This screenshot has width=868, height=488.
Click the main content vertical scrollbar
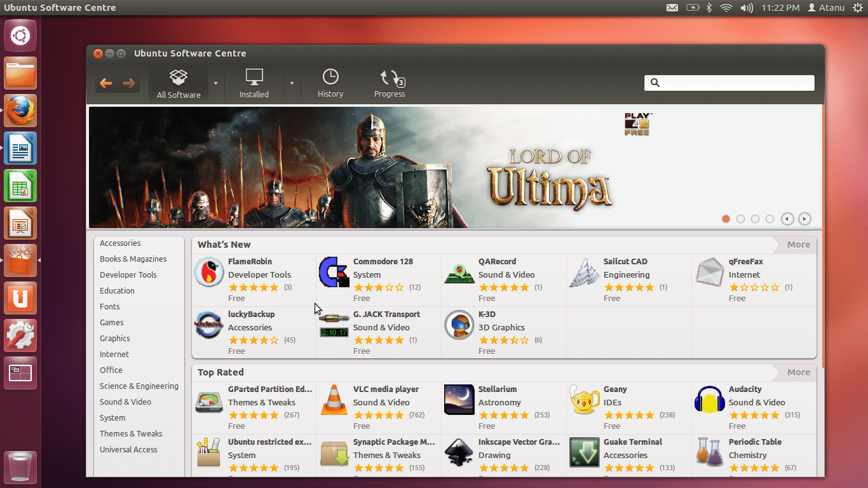click(822, 237)
